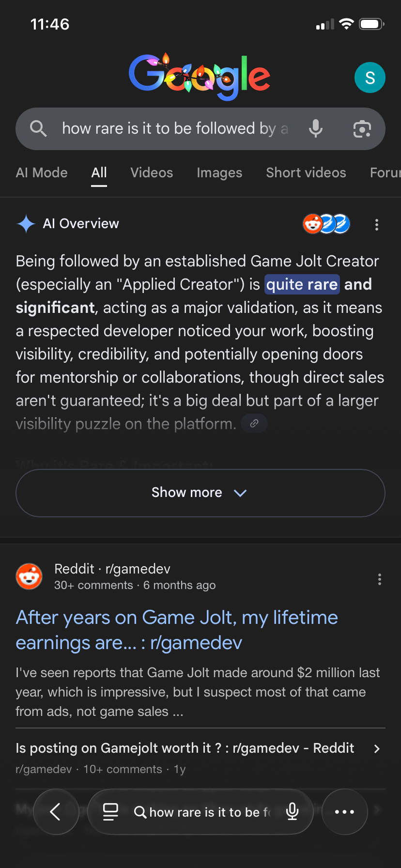Open AI Overview more options menu

click(x=377, y=224)
